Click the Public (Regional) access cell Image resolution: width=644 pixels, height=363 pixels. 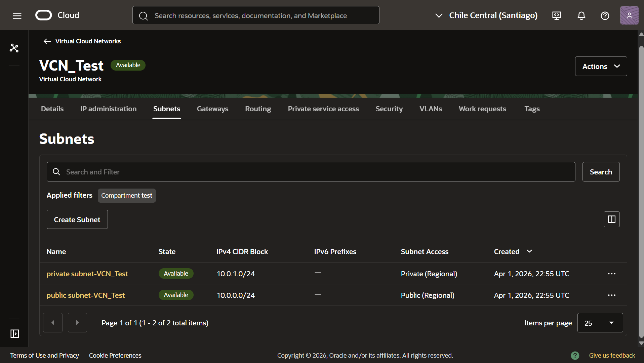click(x=428, y=295)
